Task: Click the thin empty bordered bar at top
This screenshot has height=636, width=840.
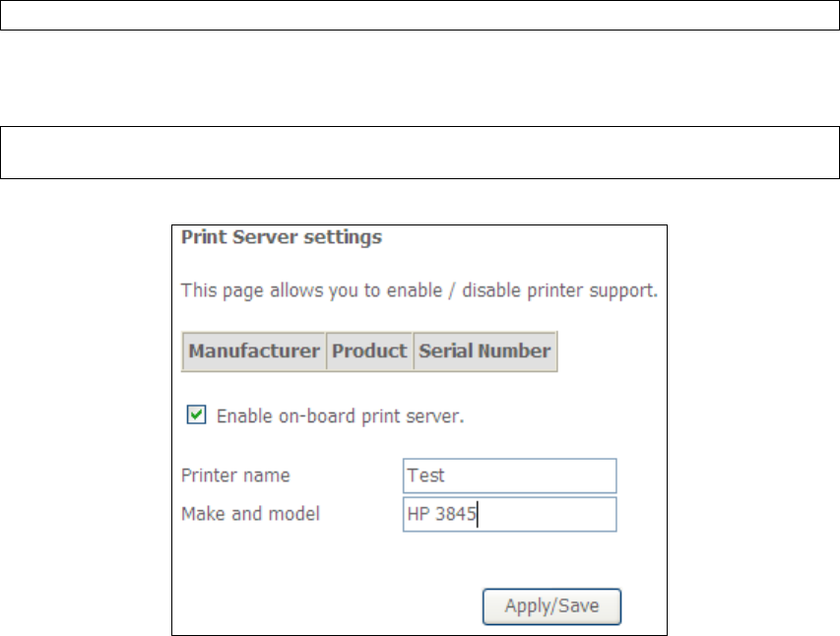Action: pyautogui.click(x=420, y=15)
